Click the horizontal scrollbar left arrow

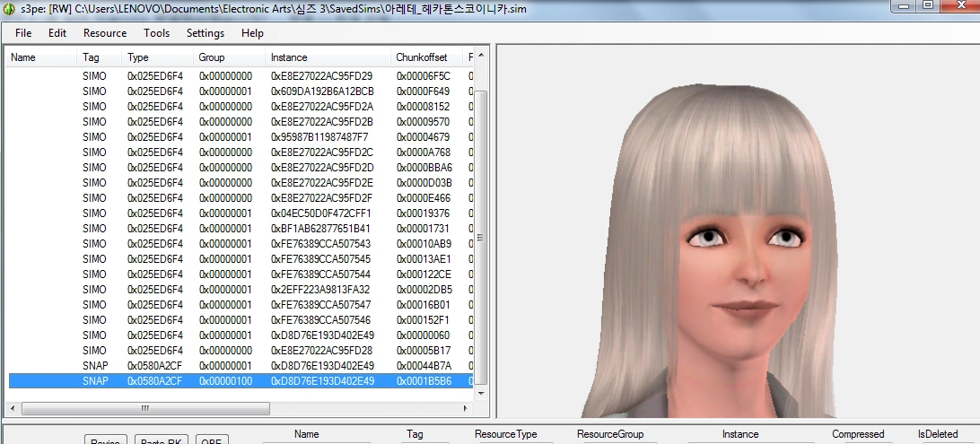pyautogui.click(x=13, y=408)
